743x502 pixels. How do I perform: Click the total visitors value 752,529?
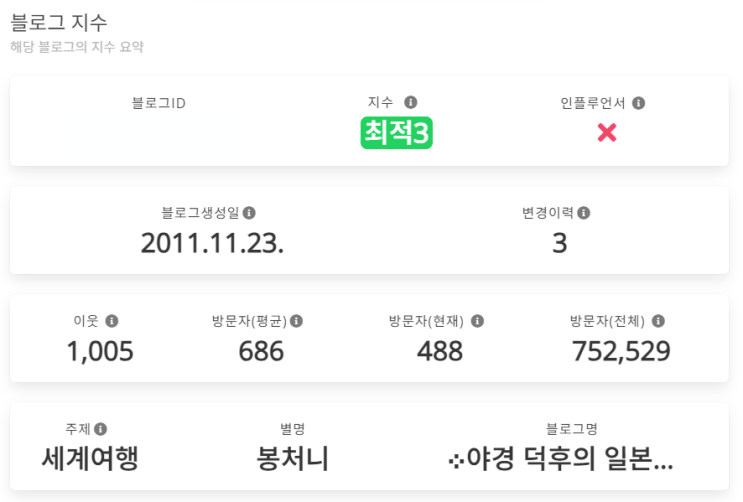pos(621,351)
